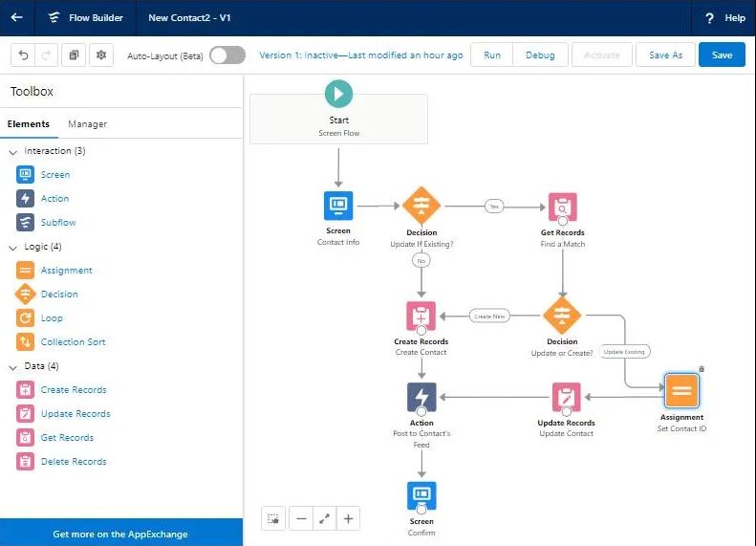Select the Create Contact node on canvas

click(421, 316)
